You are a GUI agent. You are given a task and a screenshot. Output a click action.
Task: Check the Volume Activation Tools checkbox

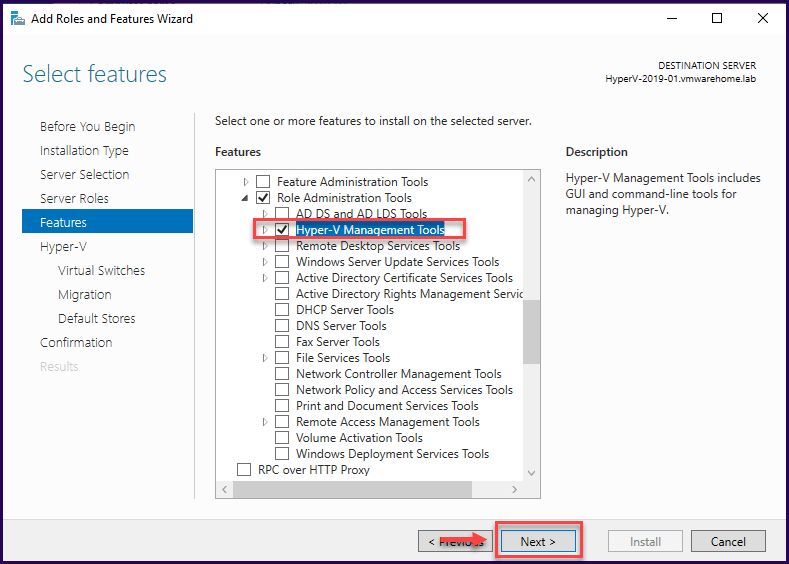[x=282, y=438]
